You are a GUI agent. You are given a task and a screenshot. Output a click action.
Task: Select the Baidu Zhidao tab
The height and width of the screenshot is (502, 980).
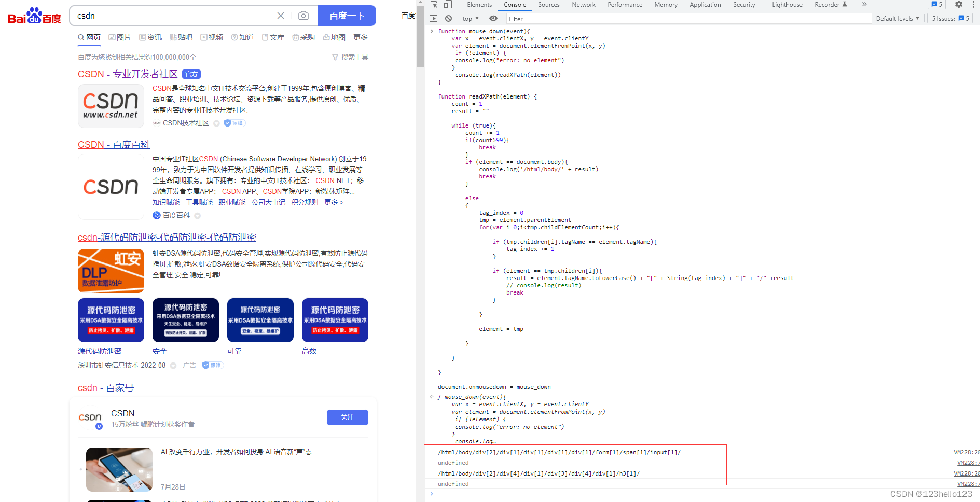[242, 37]
